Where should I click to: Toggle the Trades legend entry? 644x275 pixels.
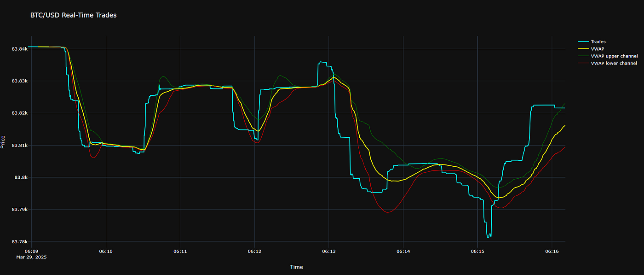592,42
